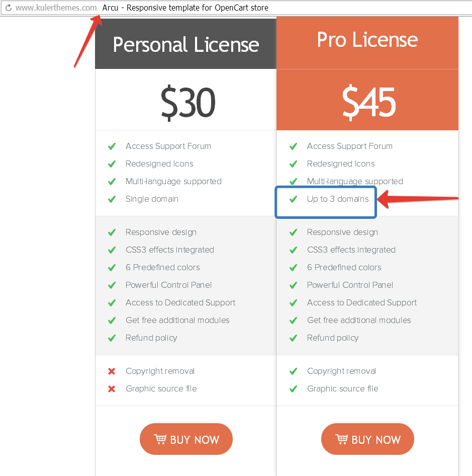
Task: Click Personal Powerful Control Panel text
Action: (x=168, y=285)
